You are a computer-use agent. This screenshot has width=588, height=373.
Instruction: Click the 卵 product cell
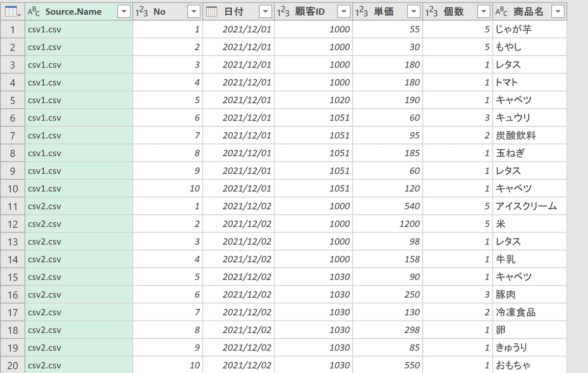pos(529,330)
